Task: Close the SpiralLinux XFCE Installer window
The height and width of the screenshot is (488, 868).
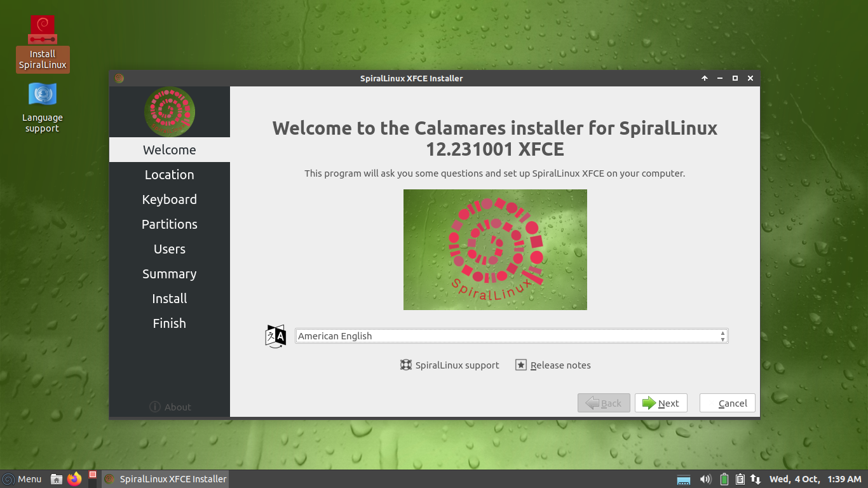Action: 750,78
